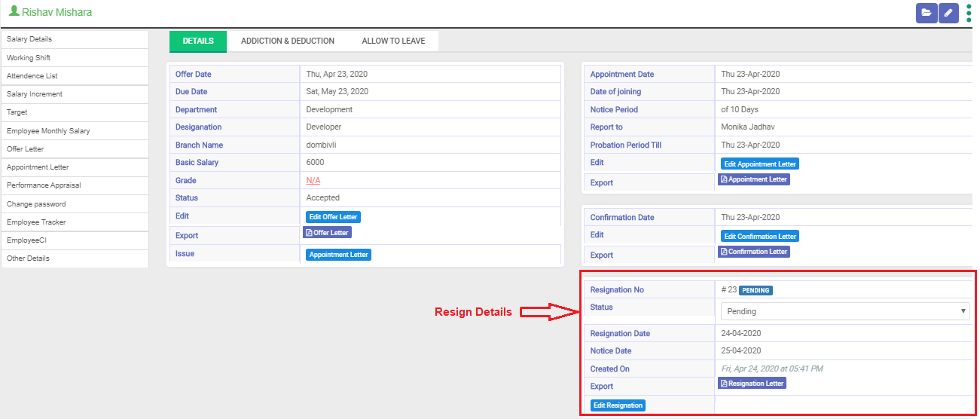
Task: Click the Due Date value Sat, May 23, 2020
Action: (337, 92)
